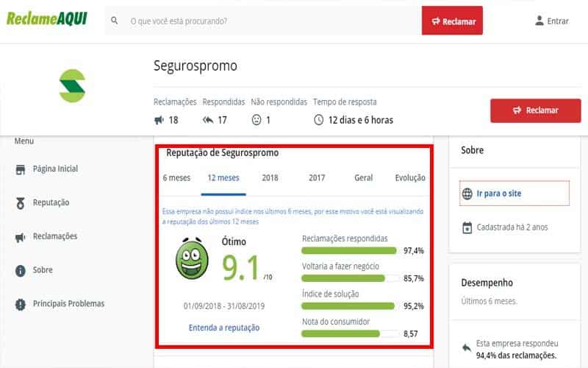Image resolution: width=588 pixels, height=368 pixels.
Task: Click the Reclamações respondidas progress bar
Action: point(349,250)
